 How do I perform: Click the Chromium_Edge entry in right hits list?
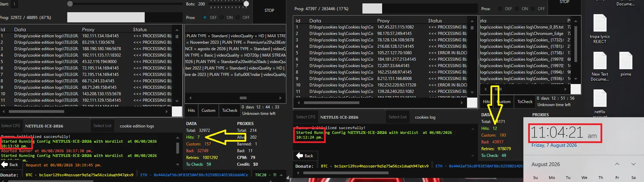pos(525,33)
